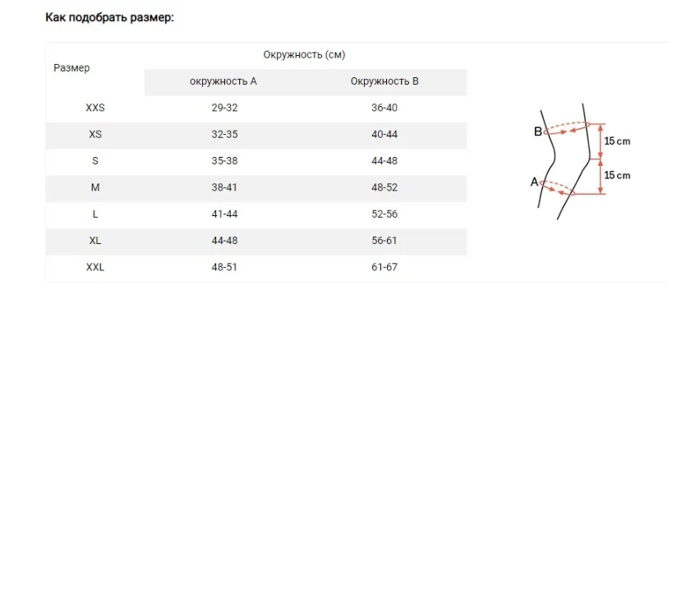700x599 pixels.
Task: Select the XXS size row label
Action: [x=95, y=108]
